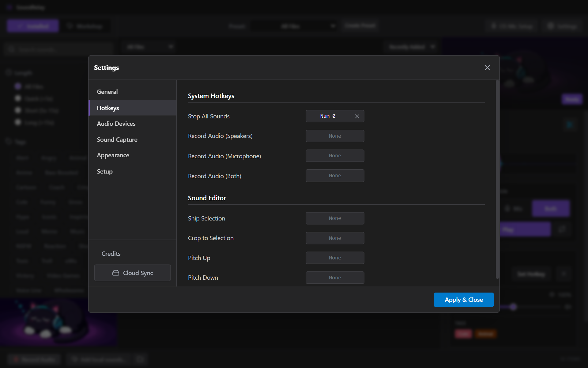Click the 'Sound Editor' heading

207,198
